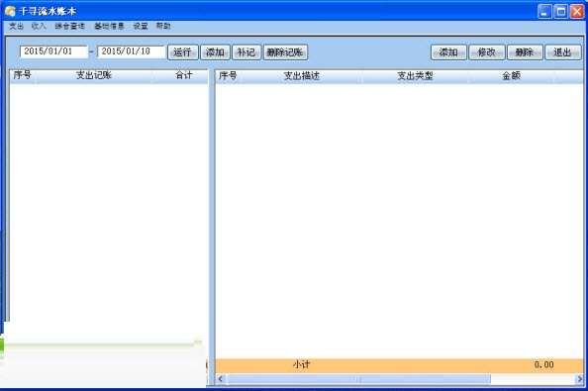This screenshot has height=391, width=588.
Task: Click the 千寻流水账本 app icon in title bar
Action: coord(10,11)
